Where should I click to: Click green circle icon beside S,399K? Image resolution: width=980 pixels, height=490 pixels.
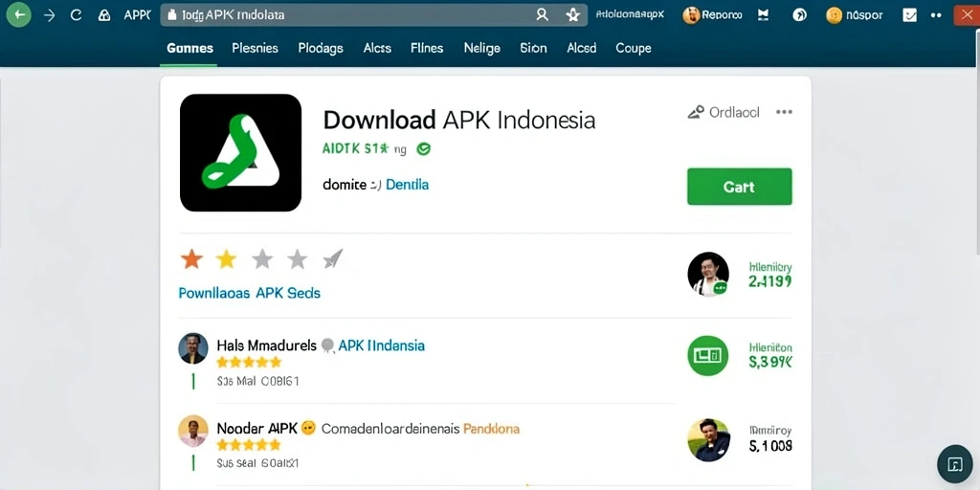point(708,356)
